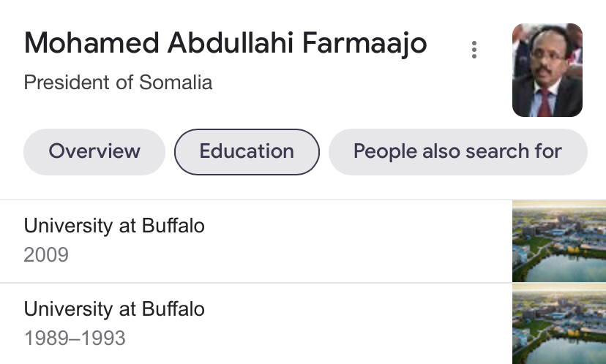Click the red tie in the portrait photo
The height and width of the screenshot is (364, 606).
click(x=545, y=102)
